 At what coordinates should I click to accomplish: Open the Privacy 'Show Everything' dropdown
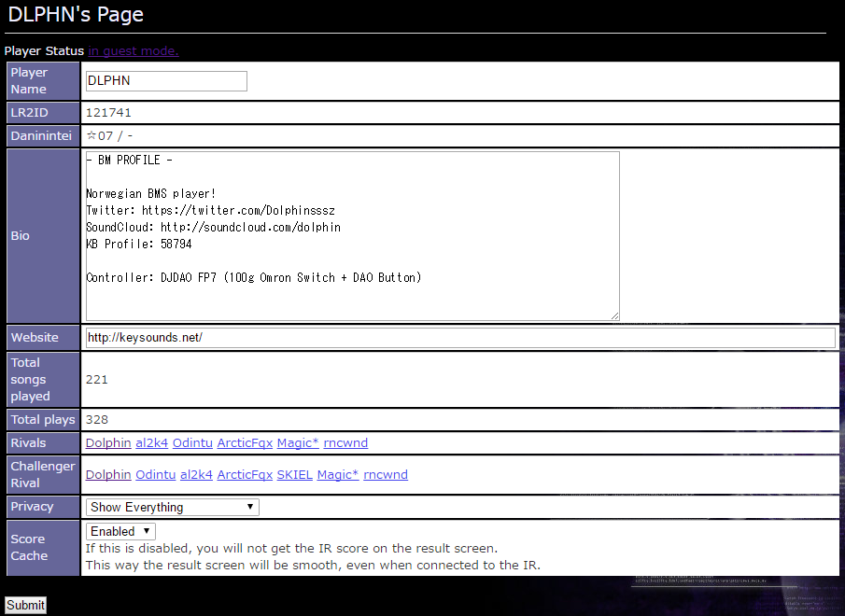(x=172, y=507)
